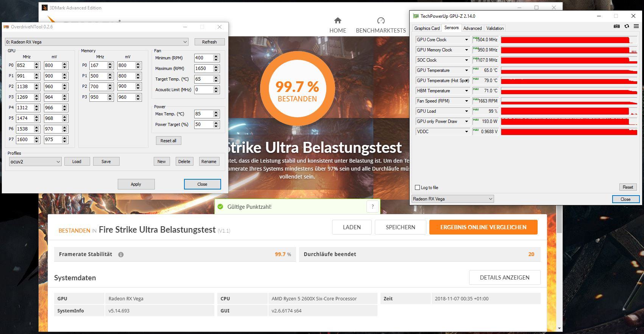Click Power Target (%) field

coord(204,124)
